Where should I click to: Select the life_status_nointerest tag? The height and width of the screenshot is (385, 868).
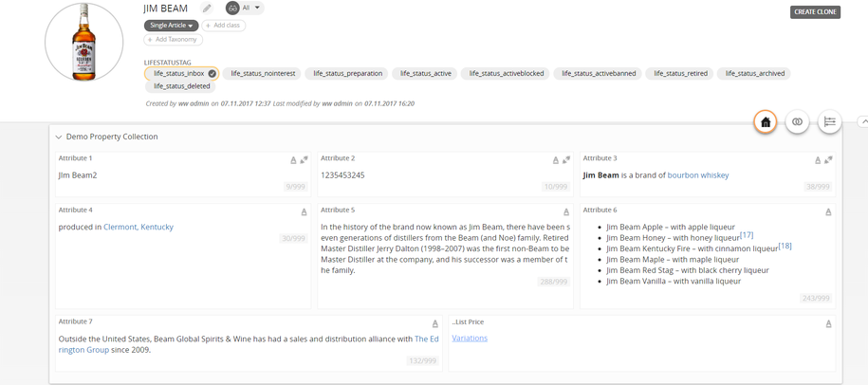tap(263, 74)
